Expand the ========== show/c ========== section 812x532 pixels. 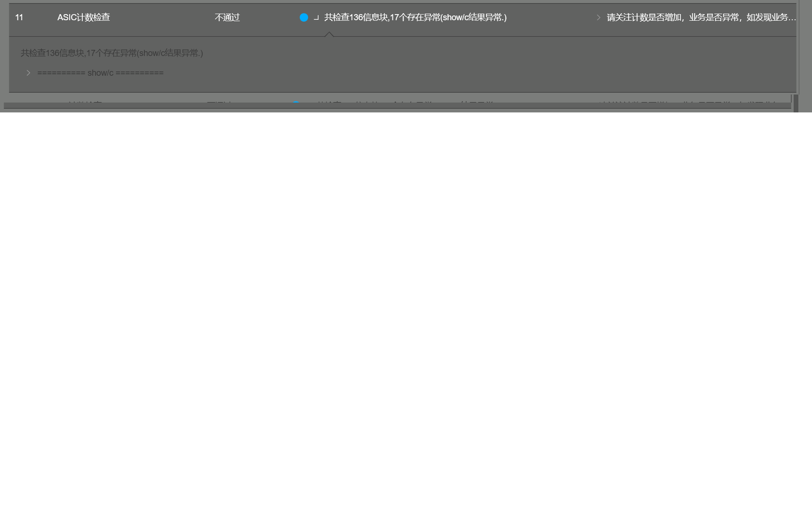click(x=28, y=73)
